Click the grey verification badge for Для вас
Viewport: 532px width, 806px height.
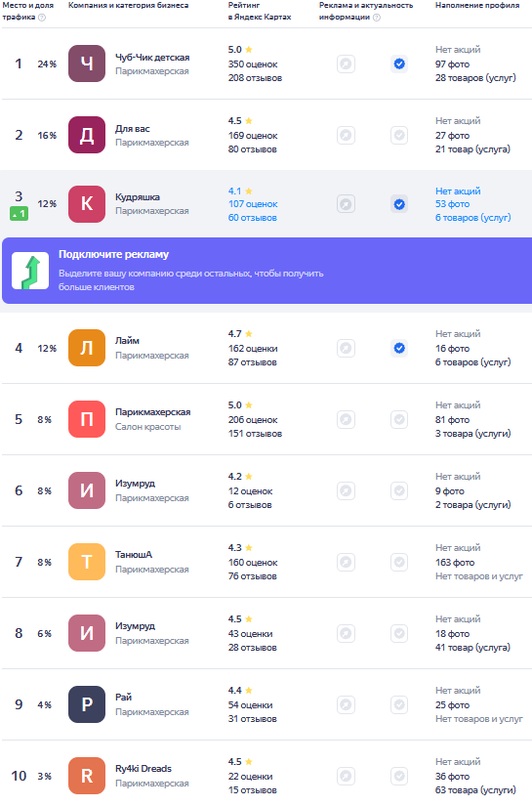pos(399,135)
